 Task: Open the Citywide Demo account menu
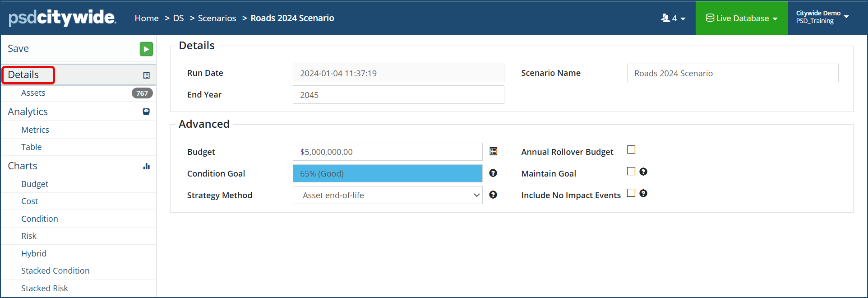click(x=822, y=17)
